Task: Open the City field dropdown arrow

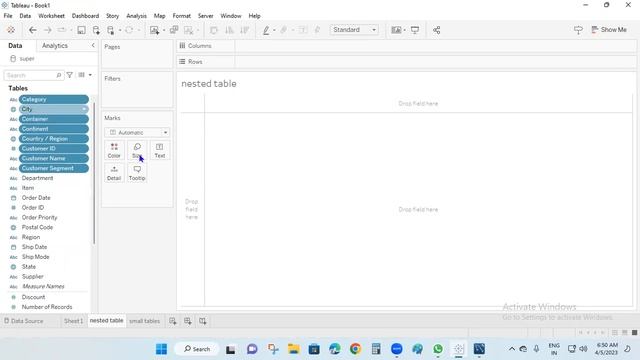Action: (84, 109)
